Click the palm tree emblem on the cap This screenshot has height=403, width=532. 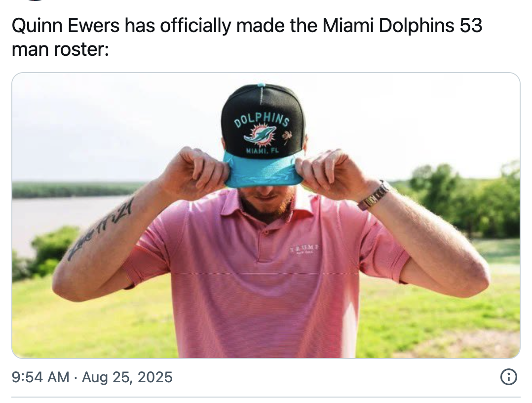(287, 136)
